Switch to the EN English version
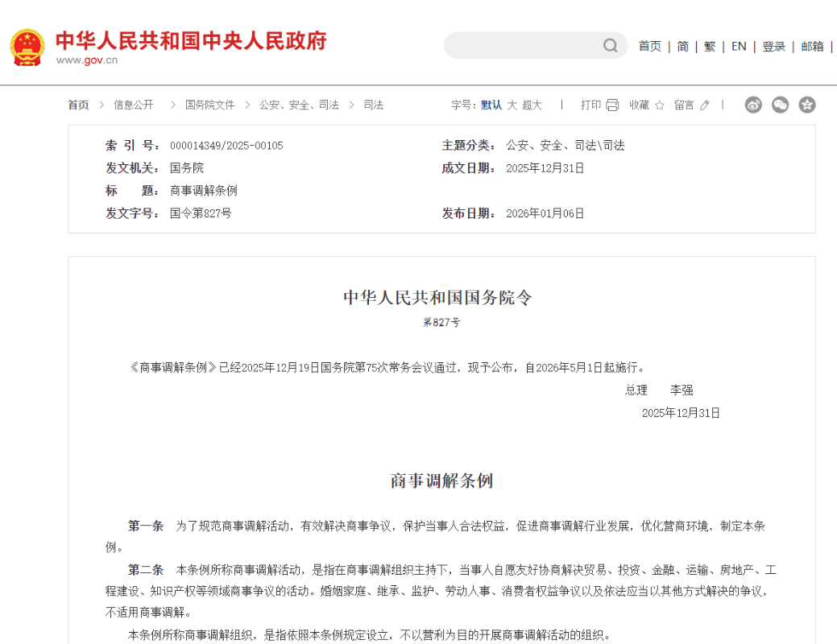The width and height of the screenshot is (837, 644). tap(739, 47)
